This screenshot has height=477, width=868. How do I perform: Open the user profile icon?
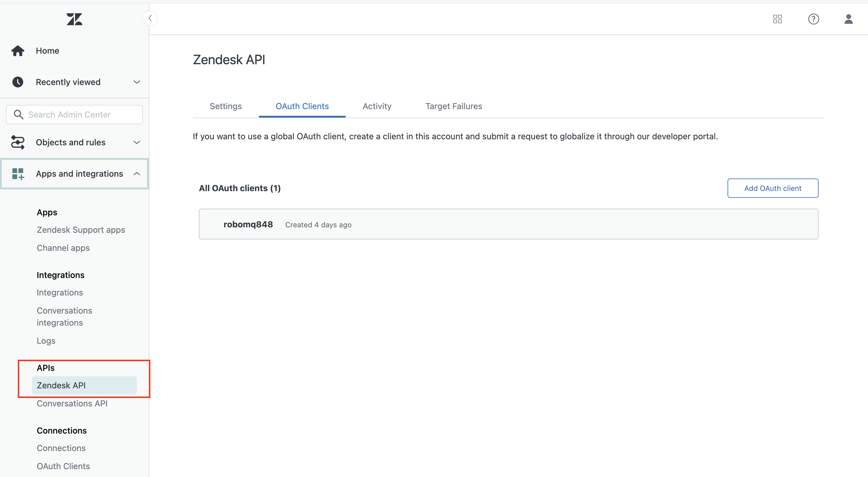848,19
